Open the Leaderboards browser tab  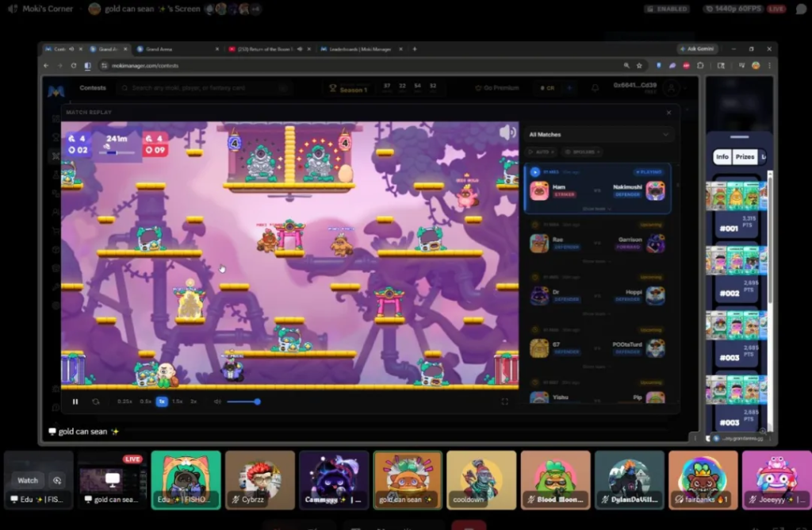click(355, 48)
